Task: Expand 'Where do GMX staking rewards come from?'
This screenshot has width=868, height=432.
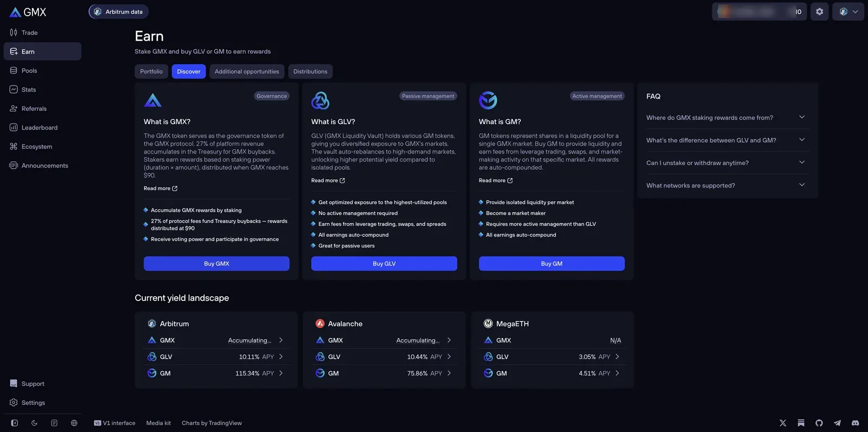Action: [x=727, y=118]
